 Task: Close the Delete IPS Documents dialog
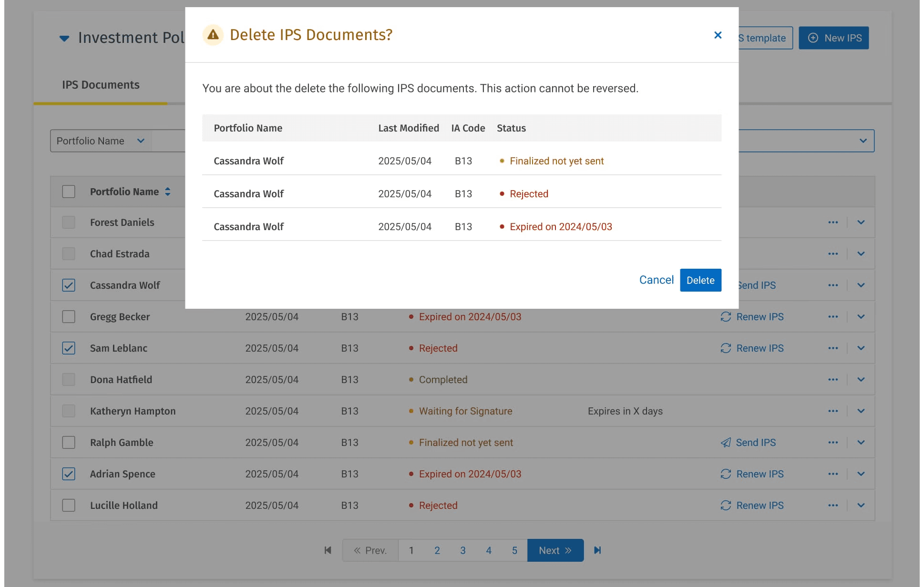pos(718,35)
